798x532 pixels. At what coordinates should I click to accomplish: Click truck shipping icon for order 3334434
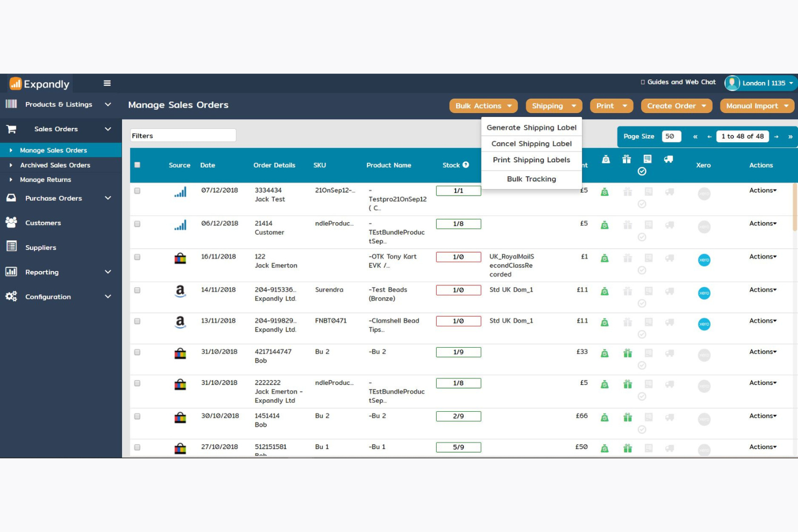(x=669, y=192)
